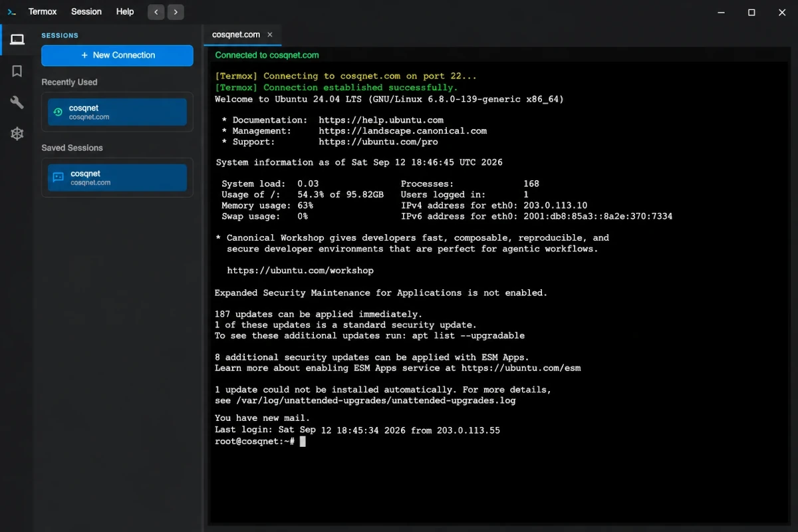The image size is (798, 532).
Task: Open the Termox menu
Action: 43,12
